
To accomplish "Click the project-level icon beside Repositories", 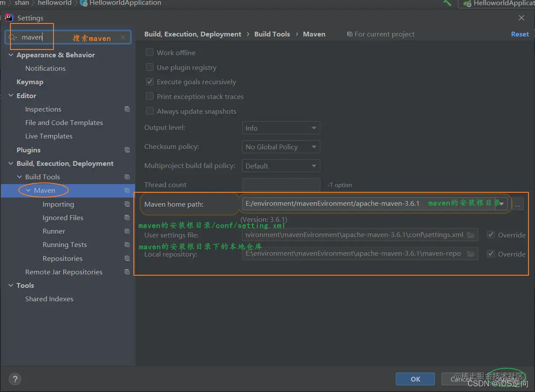I will pyautogui.click(x=127, y=258).
